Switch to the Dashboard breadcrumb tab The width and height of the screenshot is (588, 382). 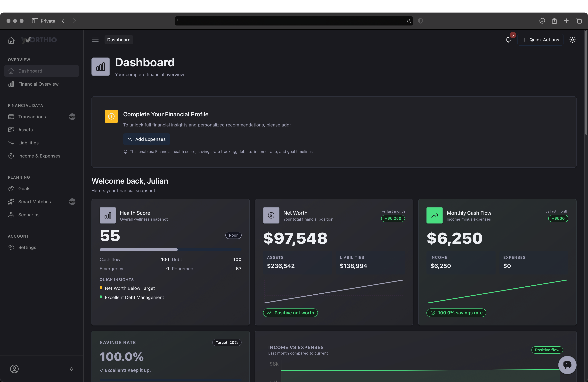point(119,40)
